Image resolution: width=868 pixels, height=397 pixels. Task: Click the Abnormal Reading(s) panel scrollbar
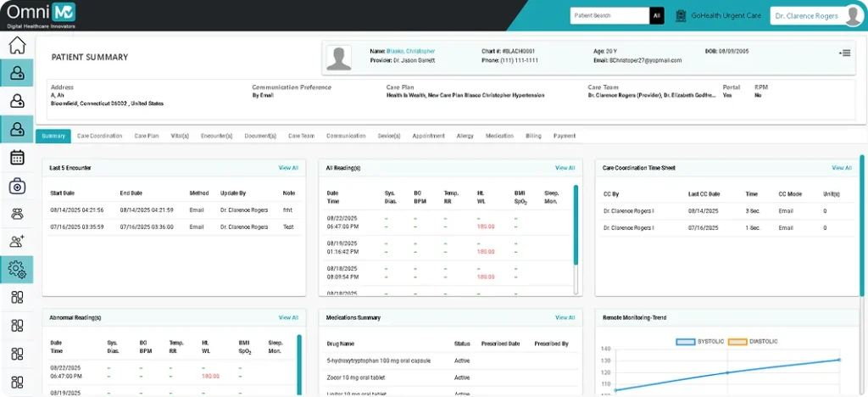(299, 364)
